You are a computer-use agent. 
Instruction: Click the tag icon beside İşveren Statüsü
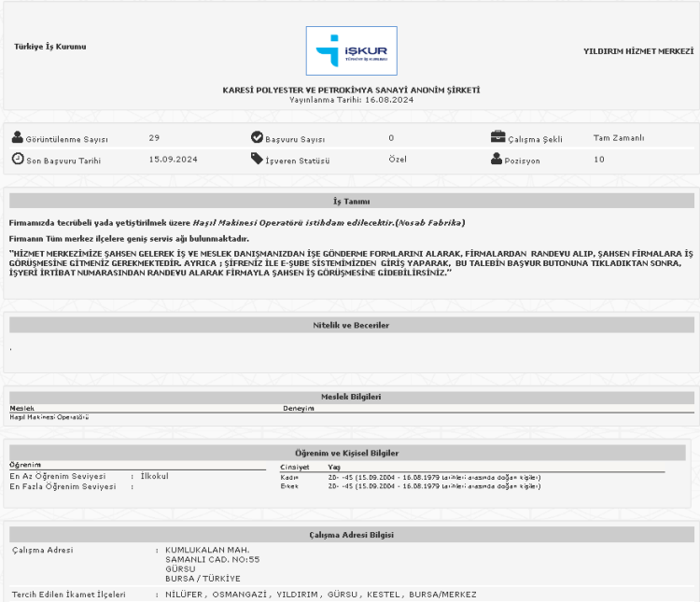tap(257, 159)
